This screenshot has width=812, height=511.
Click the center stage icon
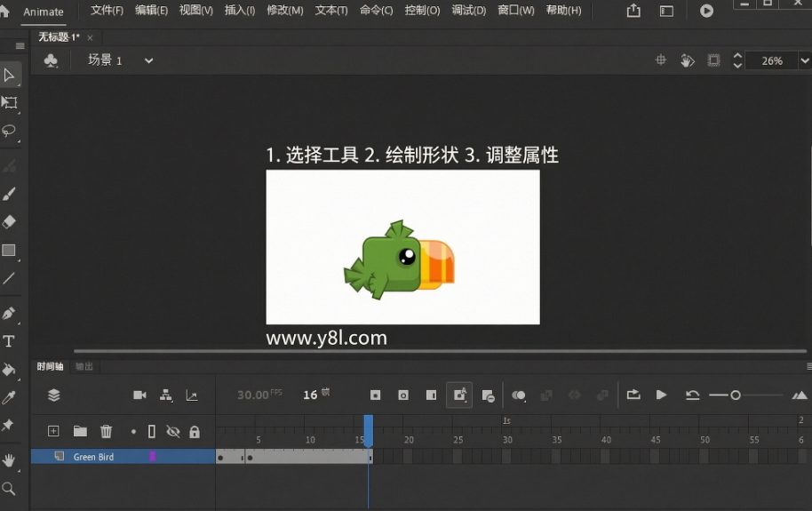tap(660, 60)
